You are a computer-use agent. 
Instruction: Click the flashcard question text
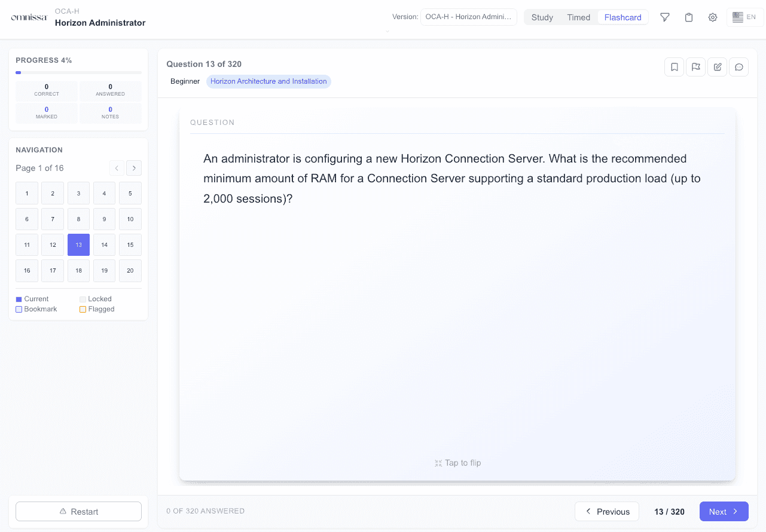tap(452, 178)
